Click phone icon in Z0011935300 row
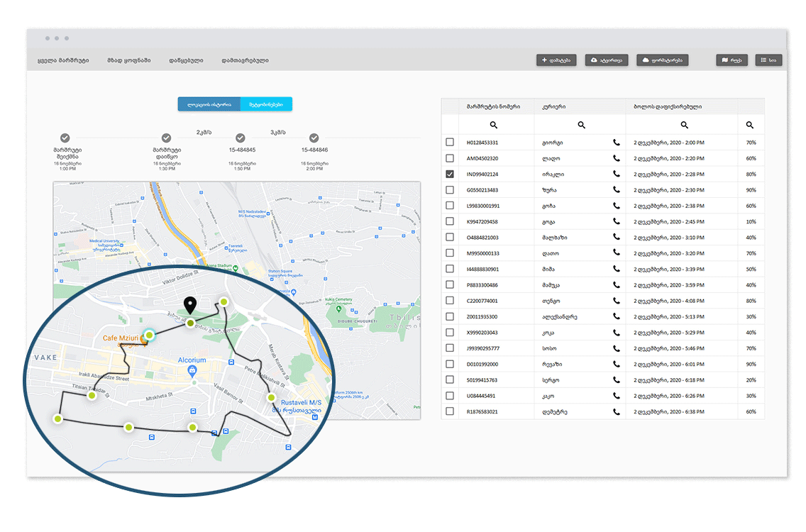Viewport: 806px width, 532px height. tap(617, 316)
